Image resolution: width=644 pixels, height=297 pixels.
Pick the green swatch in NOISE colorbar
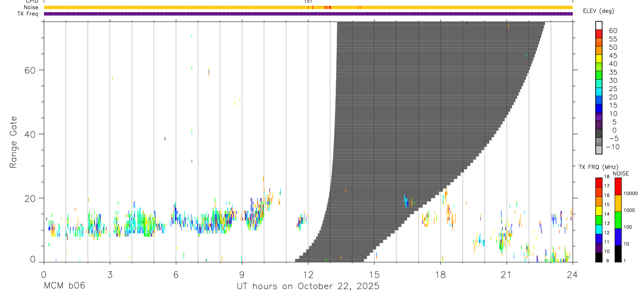618,219
